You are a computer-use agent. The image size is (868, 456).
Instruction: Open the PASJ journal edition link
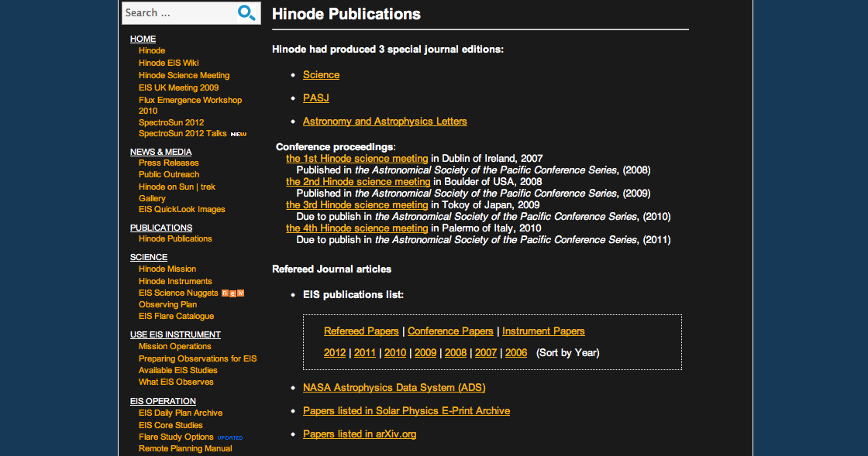[315, 98]
